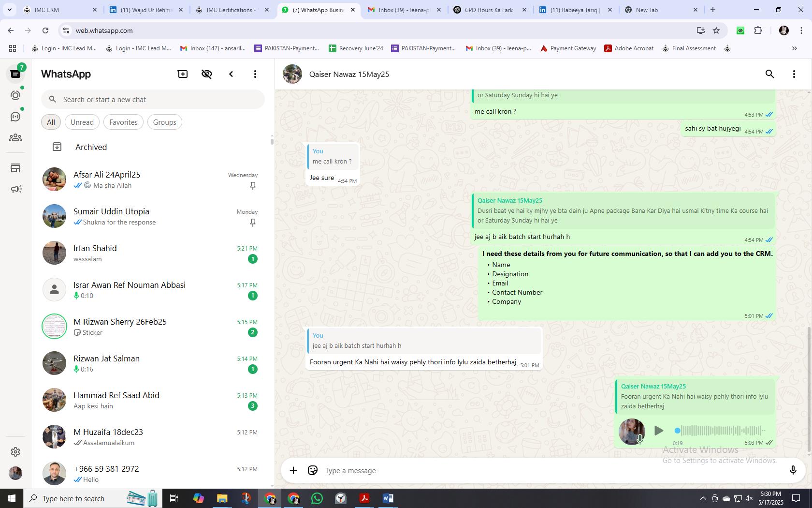812x508 pixels.
Task: Click quoted reply 'Fooran urgent Ka Nahi hai'
Action: coord(695,396)
